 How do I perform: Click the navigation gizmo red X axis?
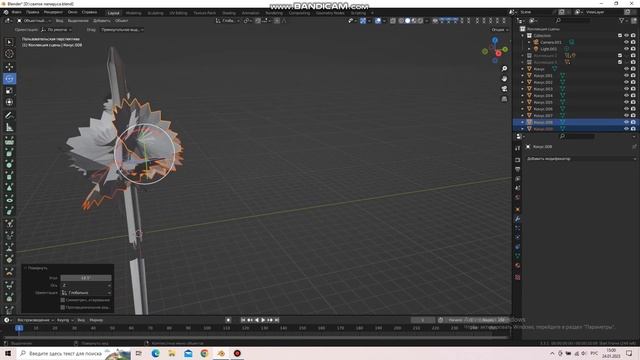click(x=498, y=53)
